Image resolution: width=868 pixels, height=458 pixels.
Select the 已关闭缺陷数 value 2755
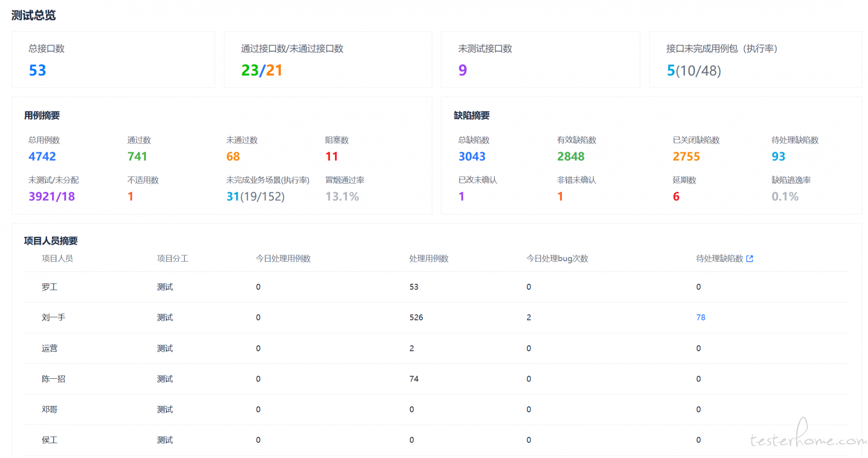click(x=686, y=156)
